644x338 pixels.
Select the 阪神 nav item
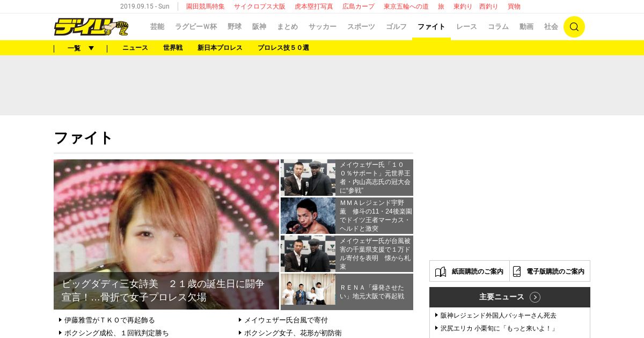pos(259,27)
